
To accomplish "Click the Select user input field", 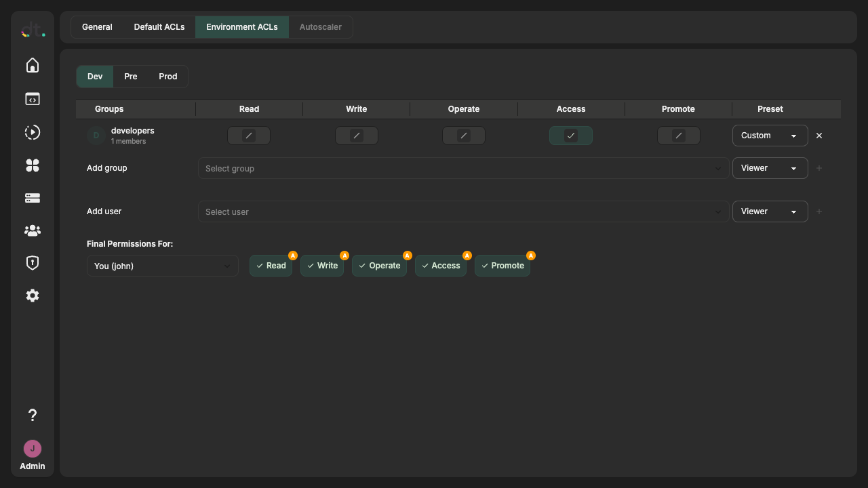I will (463, 211).
